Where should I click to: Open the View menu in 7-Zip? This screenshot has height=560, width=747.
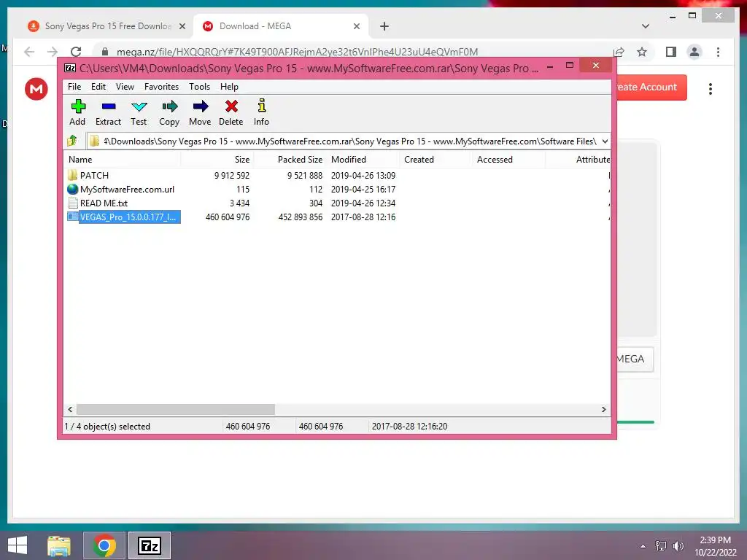click(125, 87)
